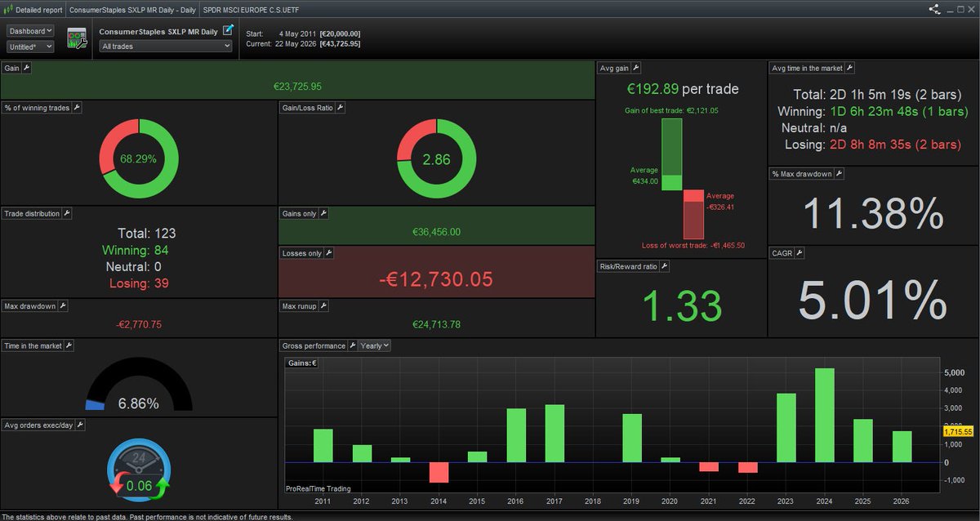Edit the ConsumerStaples strategy name with pencil icon
This screenshot has width=980, height=521.
229,30
